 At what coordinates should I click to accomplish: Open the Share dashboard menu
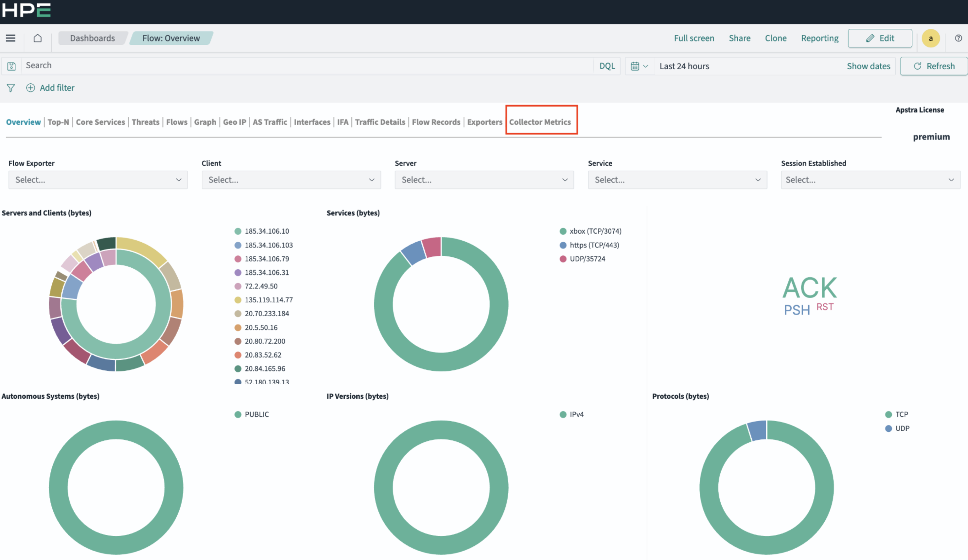click(740, 38)
